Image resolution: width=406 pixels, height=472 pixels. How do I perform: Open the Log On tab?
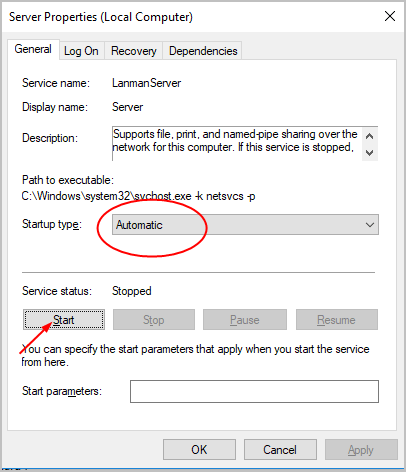81,51
